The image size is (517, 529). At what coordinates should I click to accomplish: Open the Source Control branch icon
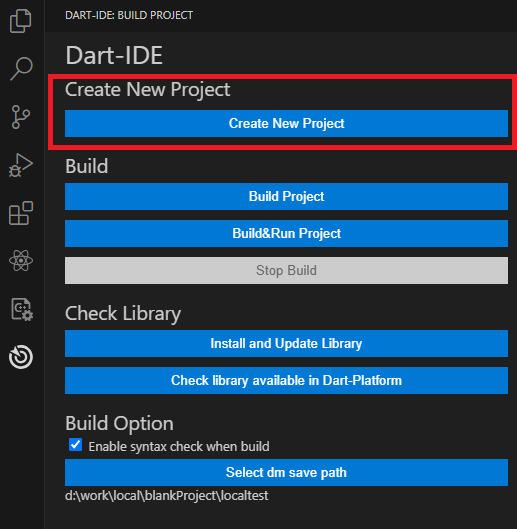pos(21,117)
